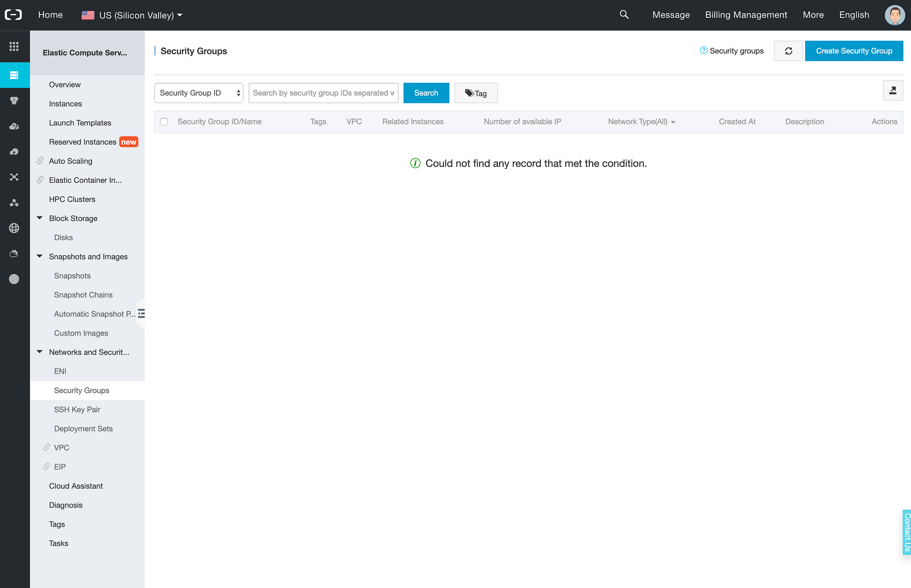Click the Create Security Group button

854,51
